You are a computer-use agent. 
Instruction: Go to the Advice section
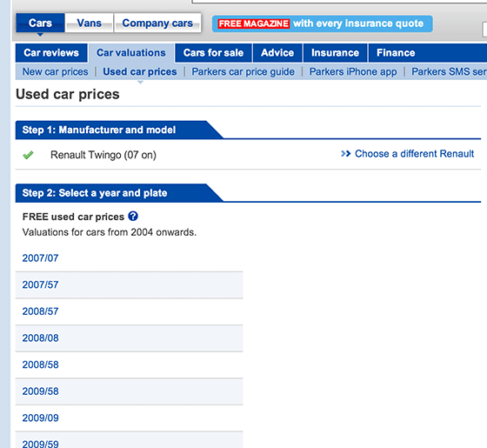point(277,53)
